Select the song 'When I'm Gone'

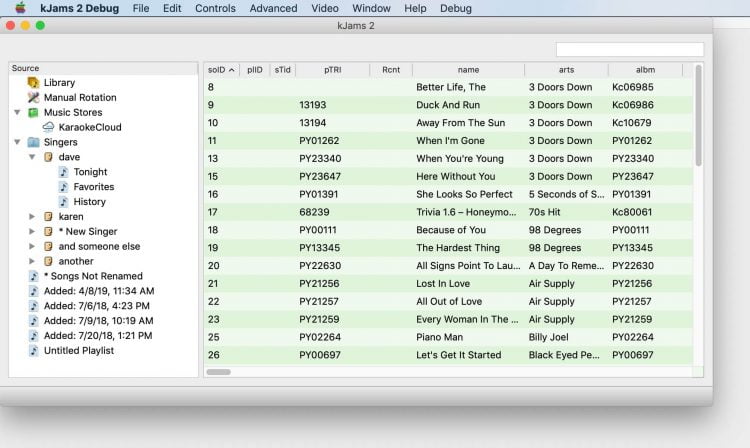[450, 141]
